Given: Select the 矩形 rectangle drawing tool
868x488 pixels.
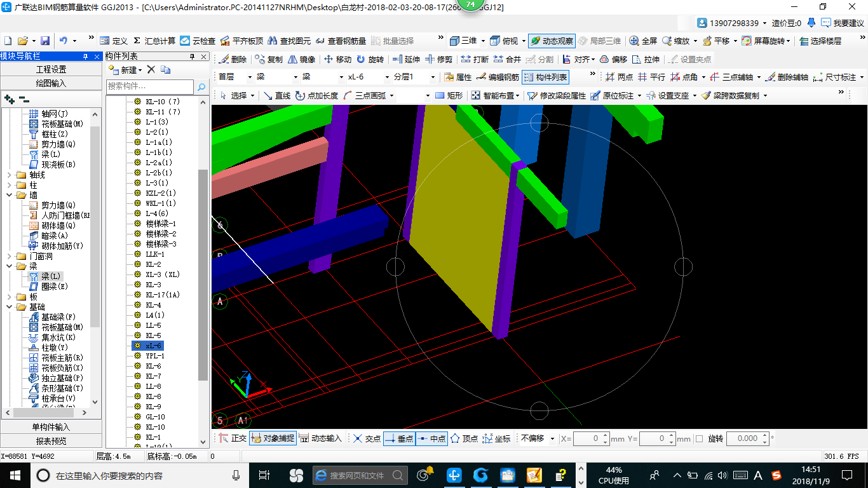Looking at the screenshot, I should click(x=449, y=95).
